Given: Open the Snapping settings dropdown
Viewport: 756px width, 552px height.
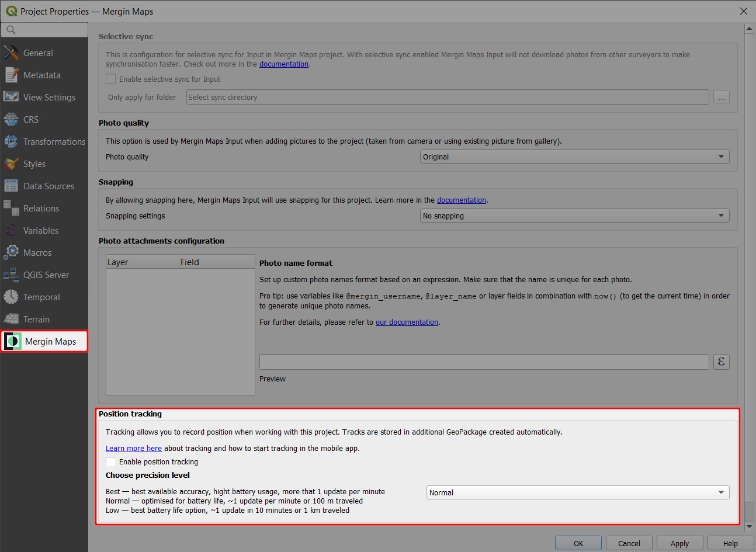Looking at the screenshot, I should 575,216.
